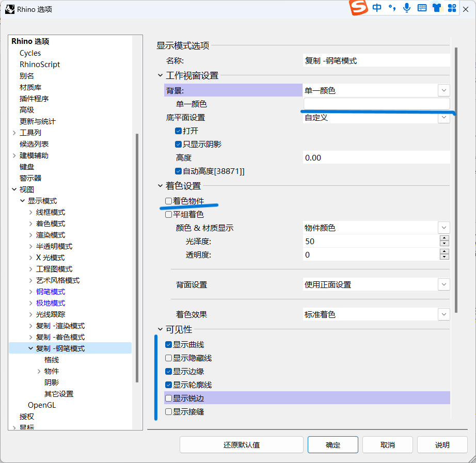Image resolution: width=476 pixels, height=463 pixels.
Task: Toggle the Chinese input mode 中 icon
Action: [x=377, y=8]
